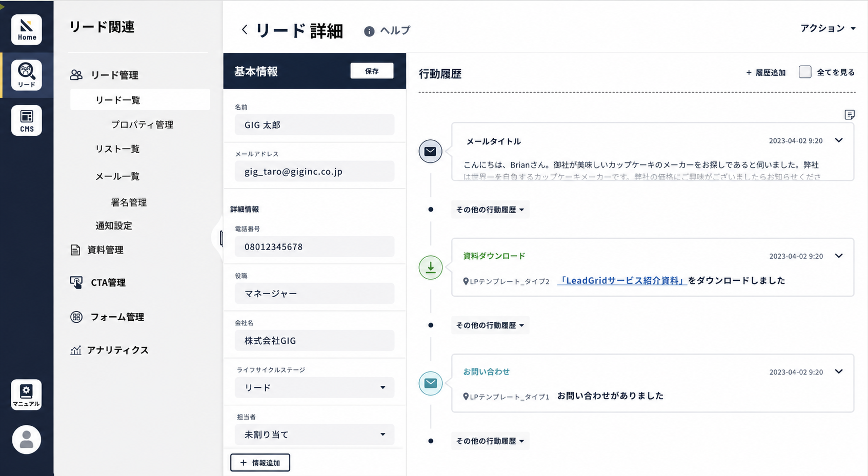Click the envelope icon for お問い合わせ entry
Screen dimensions: 868x476
coord(431,383)
